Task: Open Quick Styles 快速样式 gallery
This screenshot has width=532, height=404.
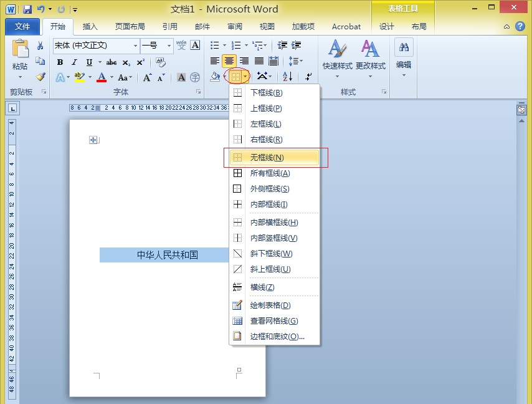Action: (337, 59)
